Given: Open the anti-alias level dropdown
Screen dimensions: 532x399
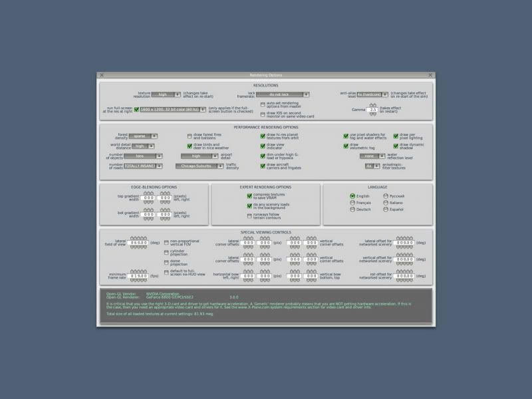Looking at the screenshot, I should (372, 94).
